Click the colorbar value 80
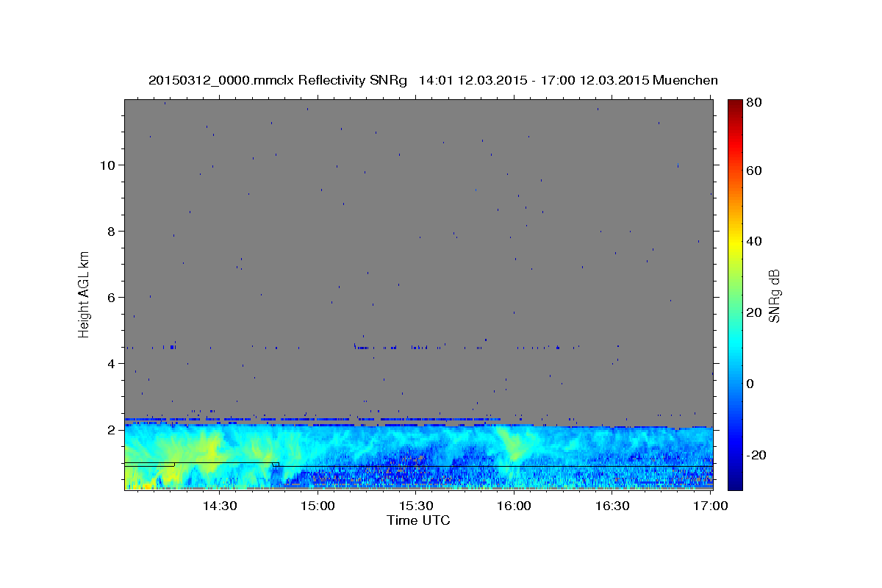 pyautogui.click(x=755, y=103)
